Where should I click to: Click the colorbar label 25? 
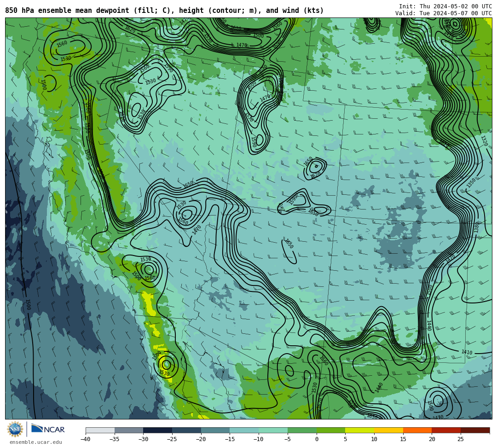tap(461, 439)
